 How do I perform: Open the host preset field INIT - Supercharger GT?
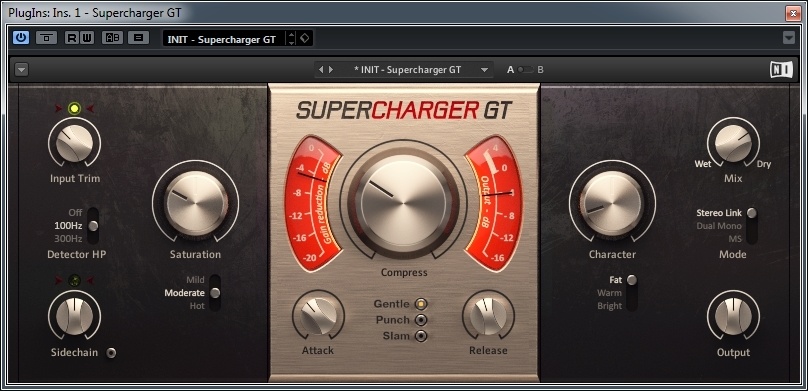pos(224,39)
